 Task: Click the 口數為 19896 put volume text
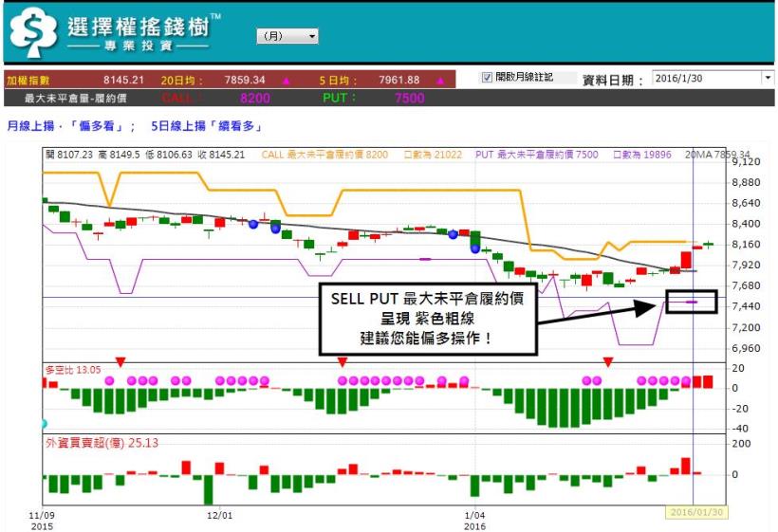coord(642,155)
